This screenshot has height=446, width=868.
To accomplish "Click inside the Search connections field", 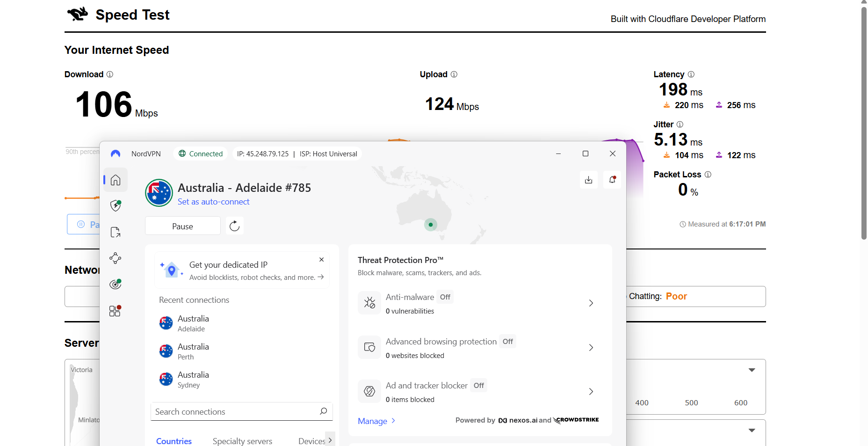I will pos(234,411).
